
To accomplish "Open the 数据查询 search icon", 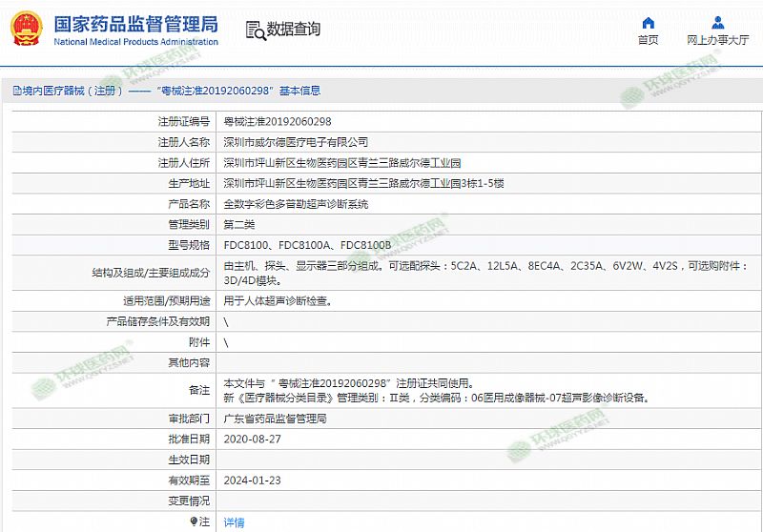I will tap(255, 30).
